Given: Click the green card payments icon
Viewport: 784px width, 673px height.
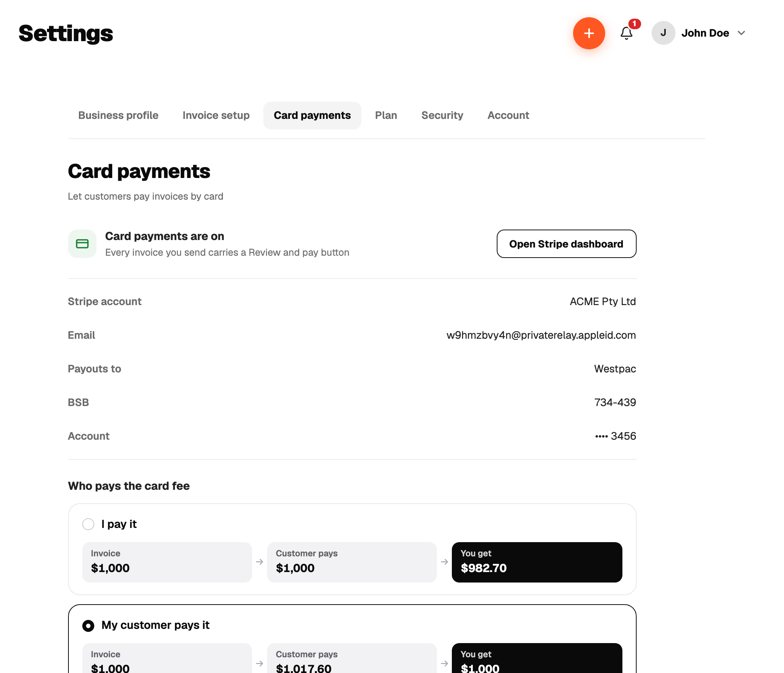Looking at the screenshot, I should 82,244.
